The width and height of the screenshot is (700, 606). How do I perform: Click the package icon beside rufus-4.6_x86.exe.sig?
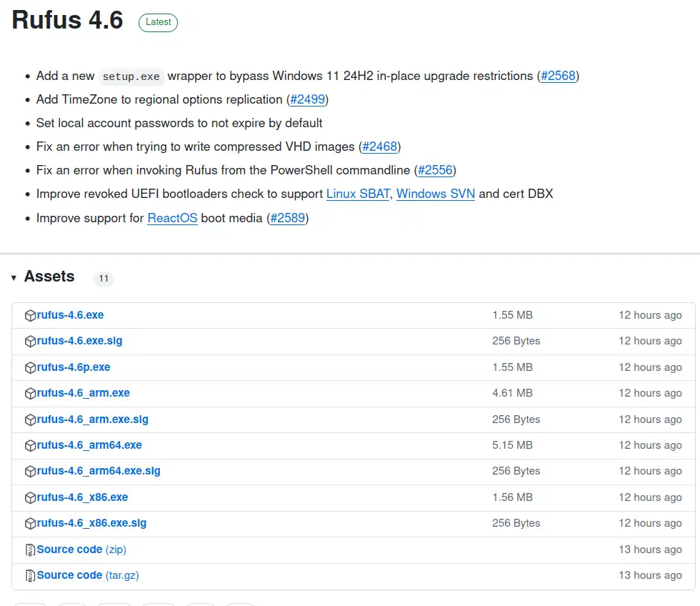[30, 523]
